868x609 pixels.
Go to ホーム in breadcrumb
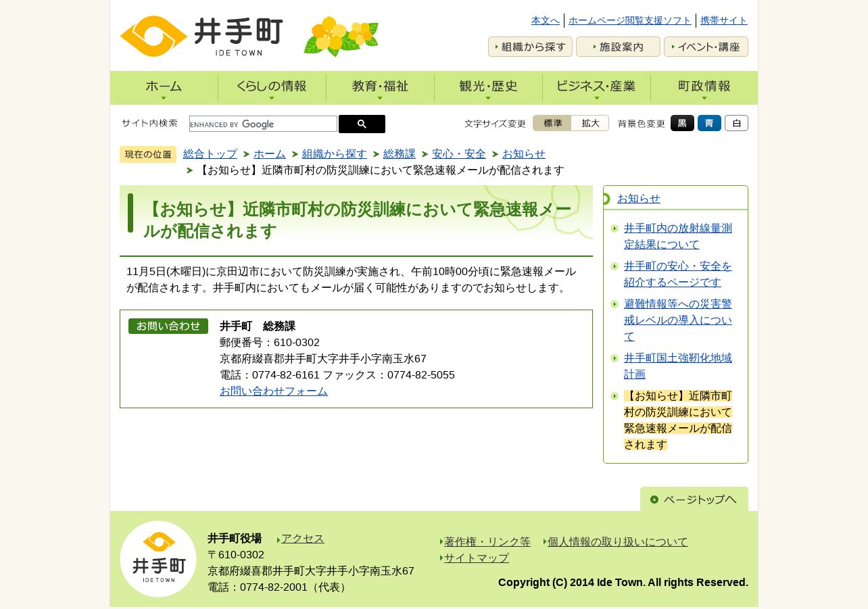coord(270,153)
